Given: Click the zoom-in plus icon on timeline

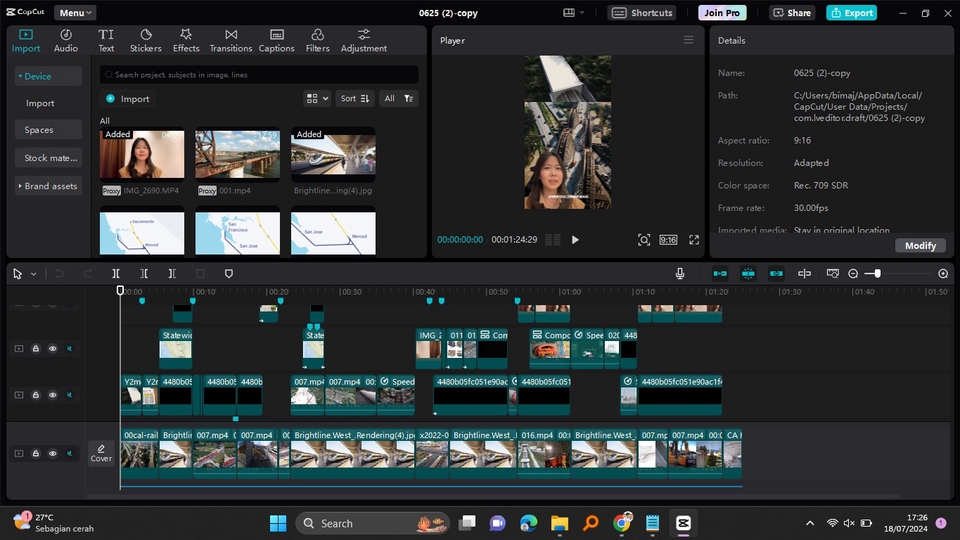Looking at the screenshot, I should [943, 273].
